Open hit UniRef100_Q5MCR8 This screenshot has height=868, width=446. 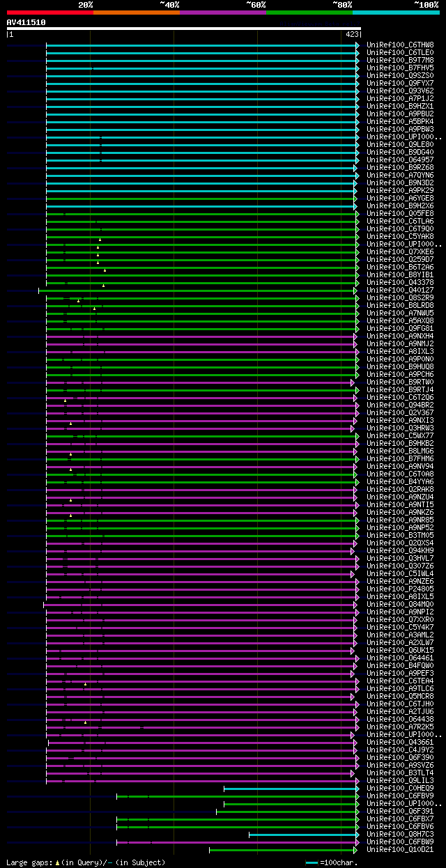(x=400, y=696)
